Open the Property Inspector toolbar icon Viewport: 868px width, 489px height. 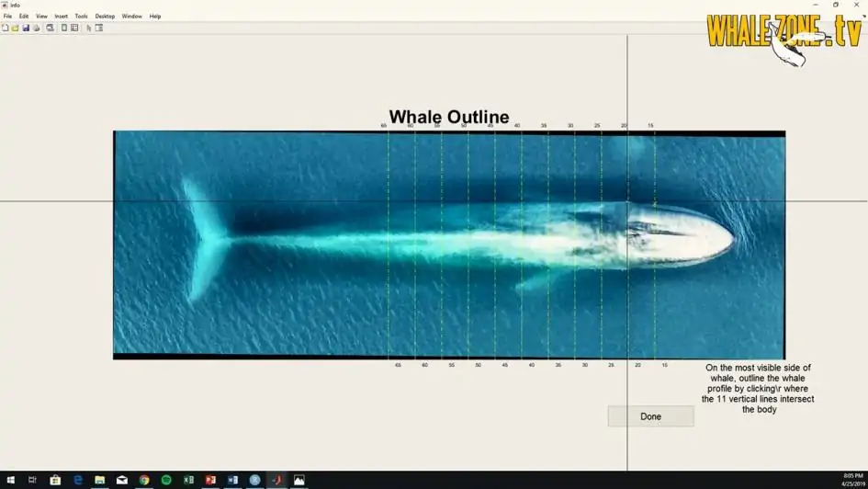point(99,28)
